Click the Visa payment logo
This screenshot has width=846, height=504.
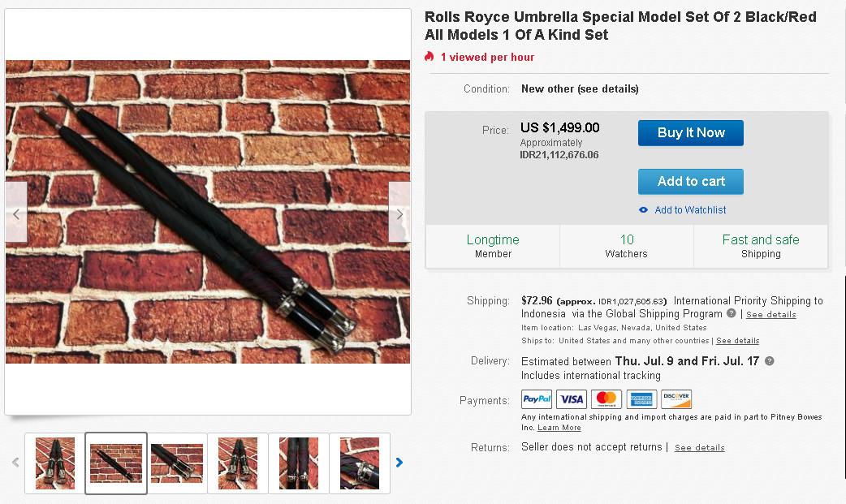point(572,399)
